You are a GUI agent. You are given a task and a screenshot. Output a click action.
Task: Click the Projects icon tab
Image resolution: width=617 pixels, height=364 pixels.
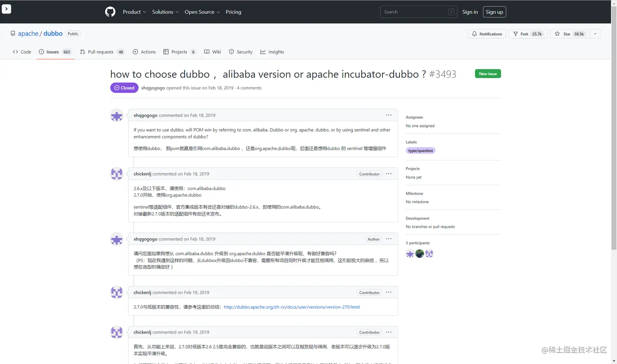(x=166, y=52)
